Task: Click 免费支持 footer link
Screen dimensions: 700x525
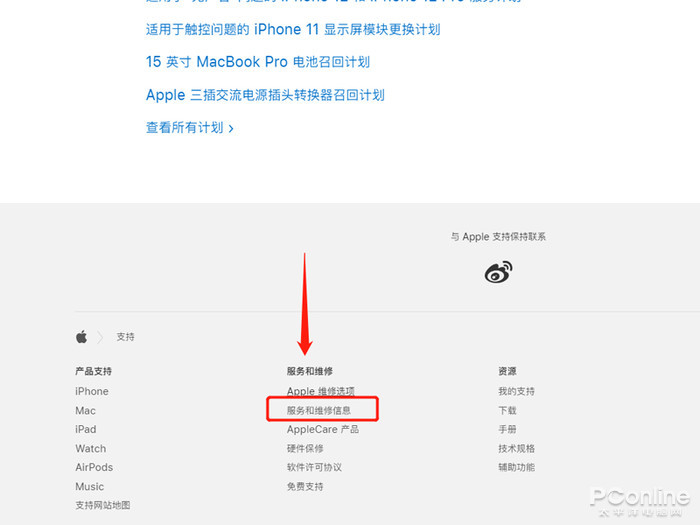Action: 305,486
